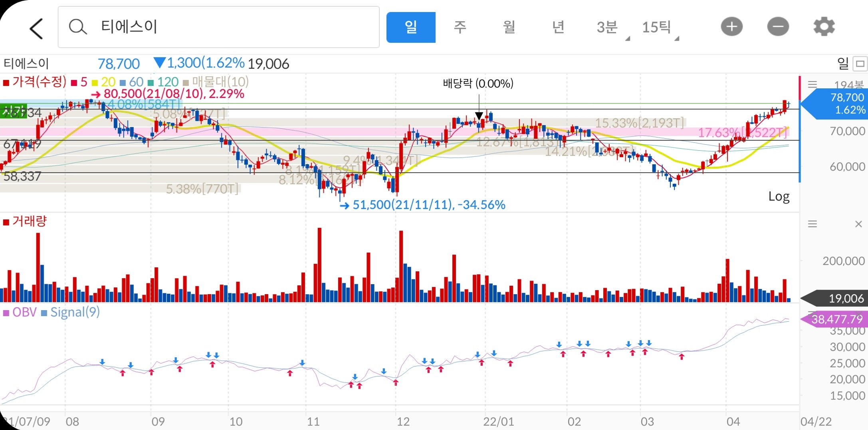Click the 200,000 volume axis label
Viewport: 868px width, 430px height.
click(x=844, y=261)
